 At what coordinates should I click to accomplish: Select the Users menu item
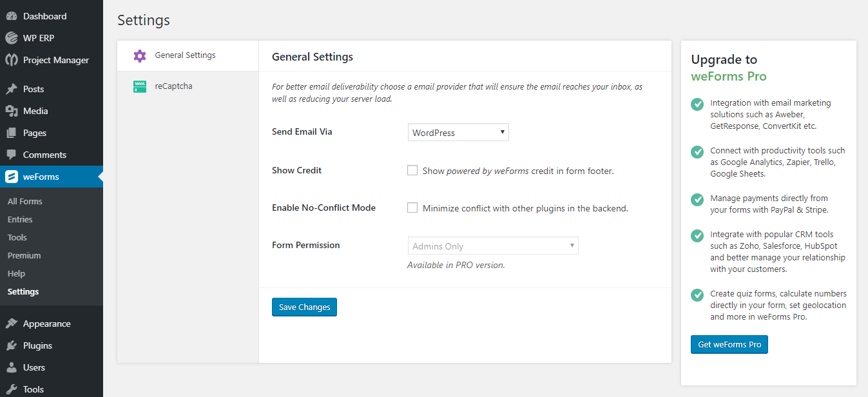pos(34,367)
